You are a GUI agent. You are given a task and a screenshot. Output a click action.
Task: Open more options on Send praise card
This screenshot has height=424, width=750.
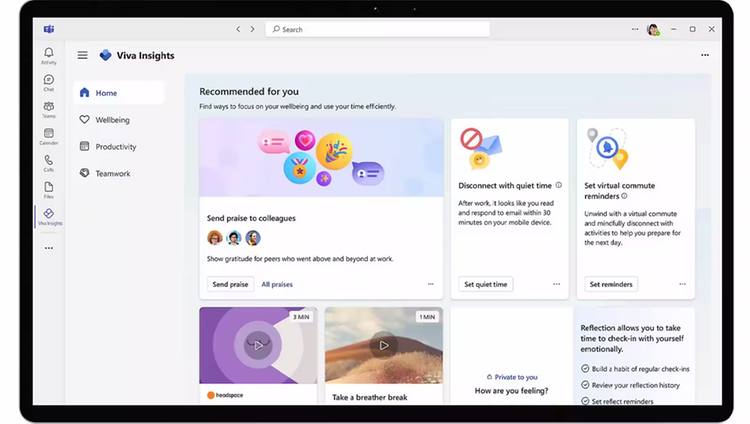(430, 284)
